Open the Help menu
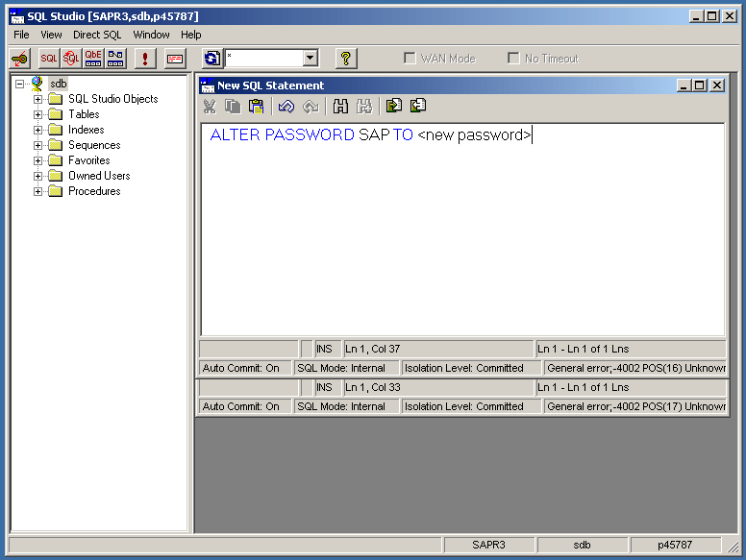Image resolution: width=746 pixels, height=560 pixels. tap(190, 35)
